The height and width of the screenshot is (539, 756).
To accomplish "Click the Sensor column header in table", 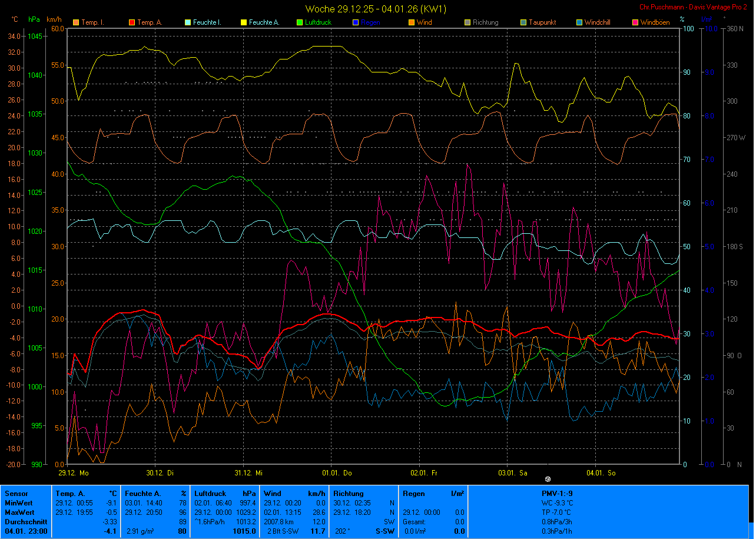I will [15, 494].
